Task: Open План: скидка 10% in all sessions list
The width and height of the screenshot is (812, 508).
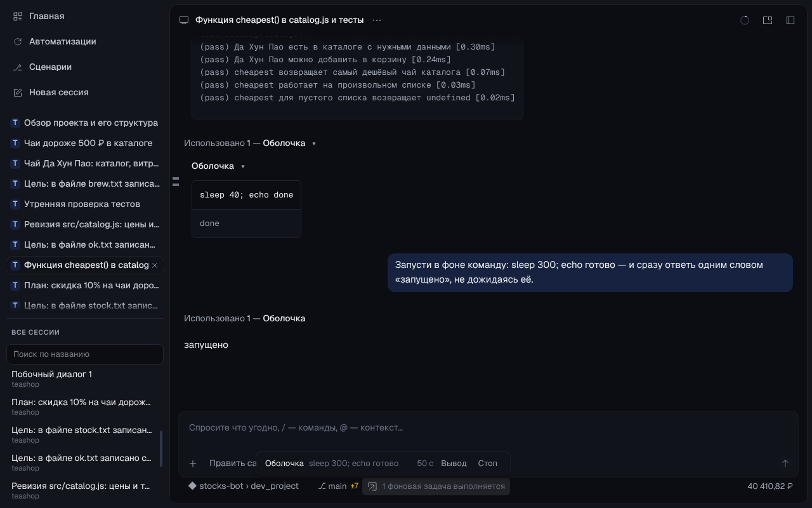Action: 82,406
